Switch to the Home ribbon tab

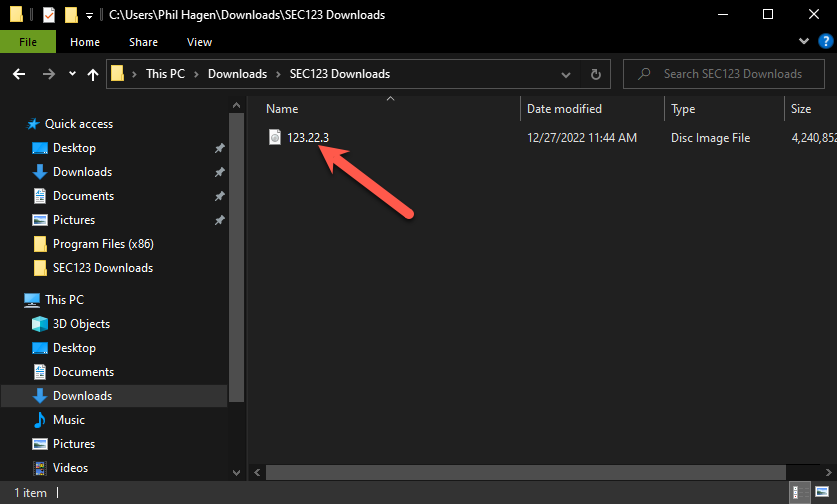click(x=85, y=42)
